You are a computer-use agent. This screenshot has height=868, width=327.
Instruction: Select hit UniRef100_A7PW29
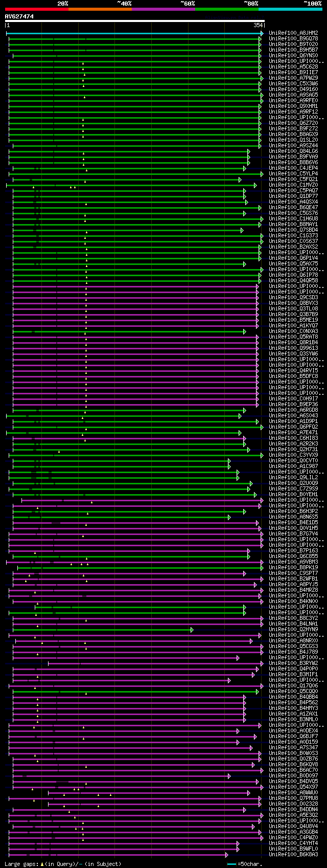(293, 78)
